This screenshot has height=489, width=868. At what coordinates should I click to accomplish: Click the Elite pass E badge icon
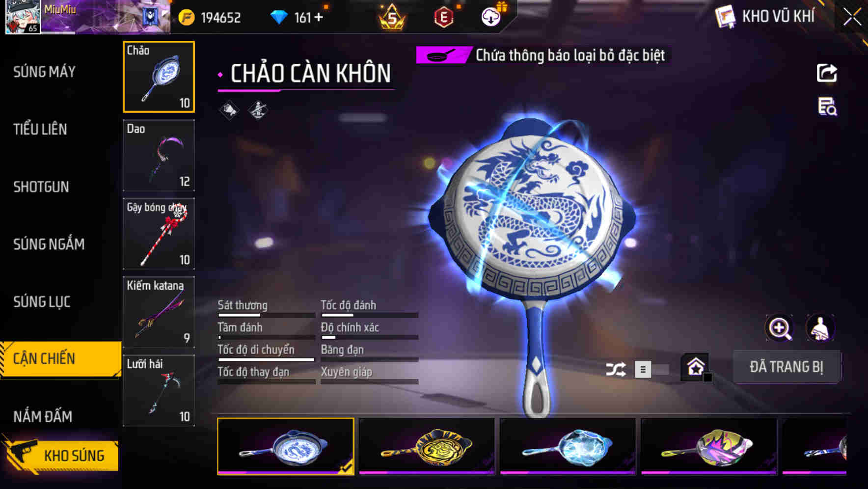pyautogui.click(x=443, y=18)
